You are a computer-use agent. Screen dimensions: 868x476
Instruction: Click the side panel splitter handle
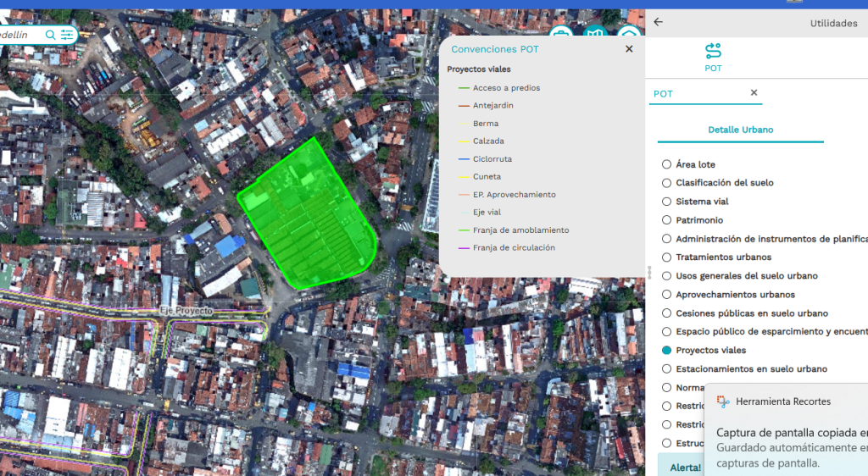click(x=649, y=271)
